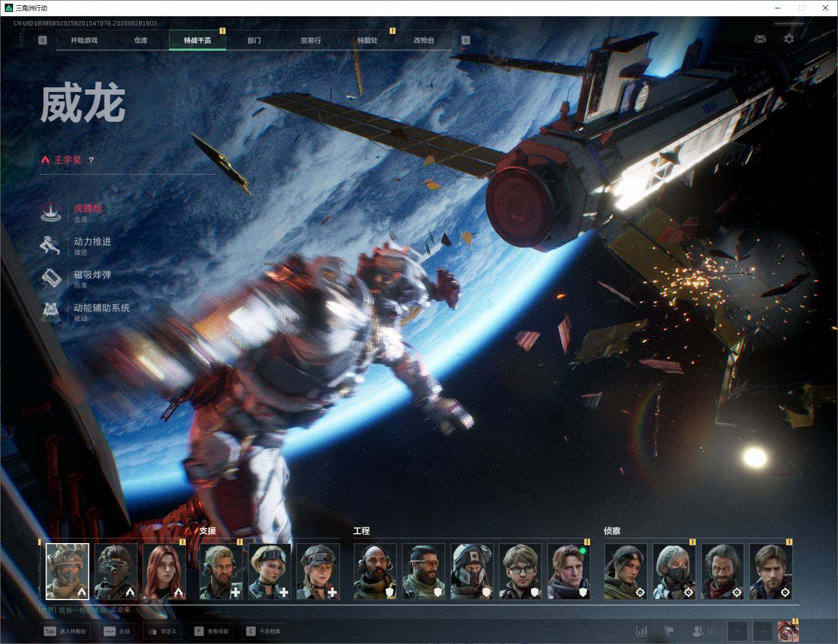Select the engineer operator with green dot
Viewport: 838px width, 644px height.
point(569,571)
